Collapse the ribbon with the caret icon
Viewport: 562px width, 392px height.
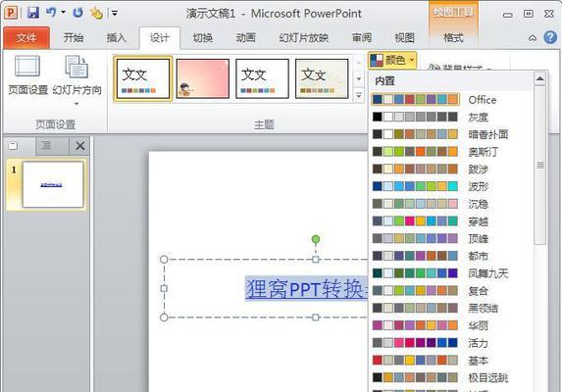pyautogui.click(x=533, y=38)
